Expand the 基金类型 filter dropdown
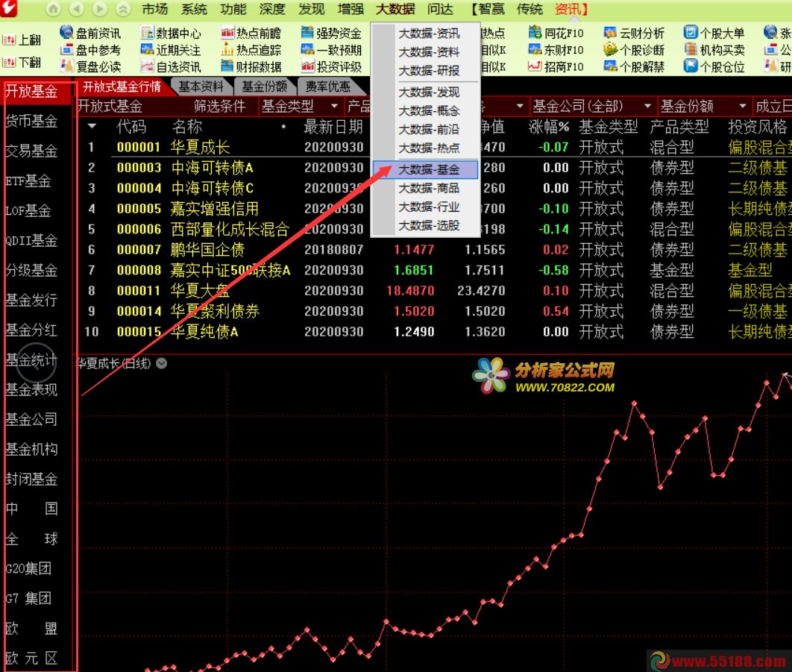 (334, 106)
